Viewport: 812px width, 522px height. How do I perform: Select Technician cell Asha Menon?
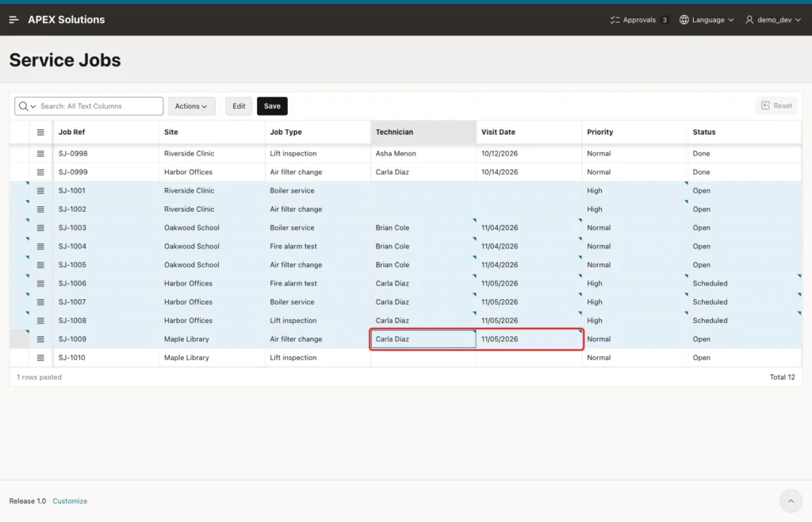click(x=423, y=154)
